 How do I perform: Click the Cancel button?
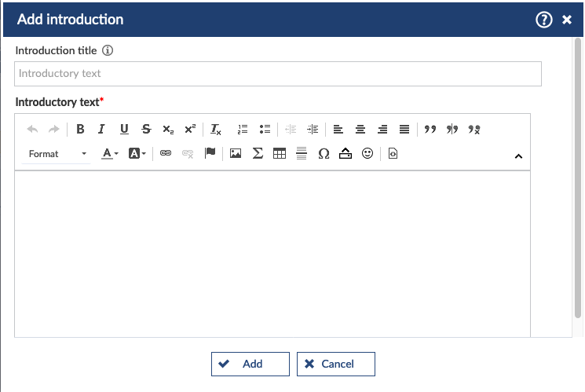pos(335,364)
